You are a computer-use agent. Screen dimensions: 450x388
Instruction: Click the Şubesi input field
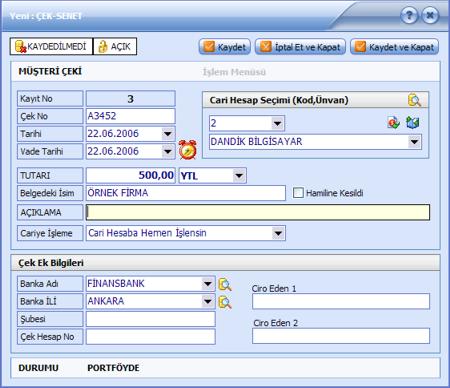[151, 319]
